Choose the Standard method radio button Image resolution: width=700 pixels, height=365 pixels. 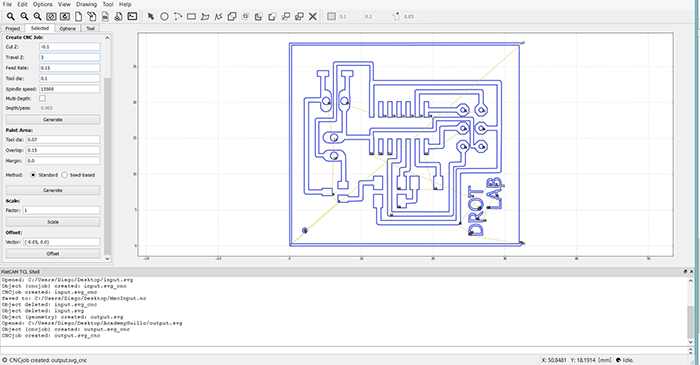[33, 175]
